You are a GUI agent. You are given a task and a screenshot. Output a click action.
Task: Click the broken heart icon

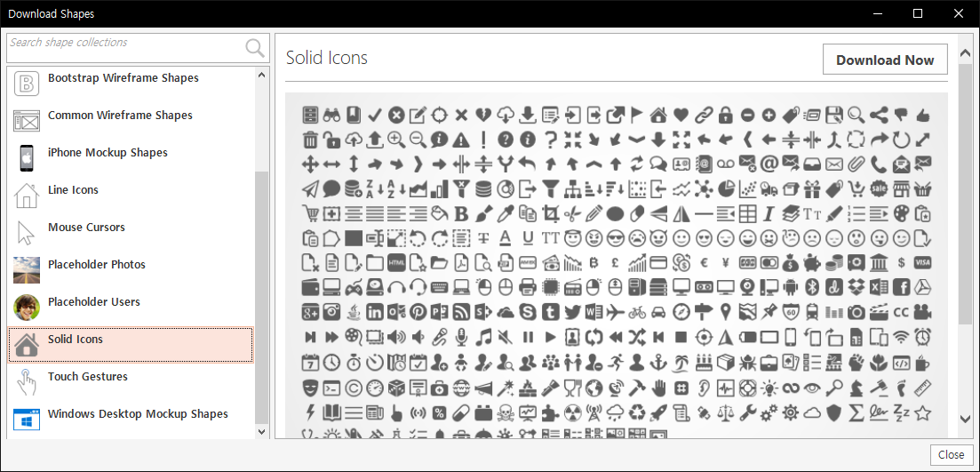(483, 115)
